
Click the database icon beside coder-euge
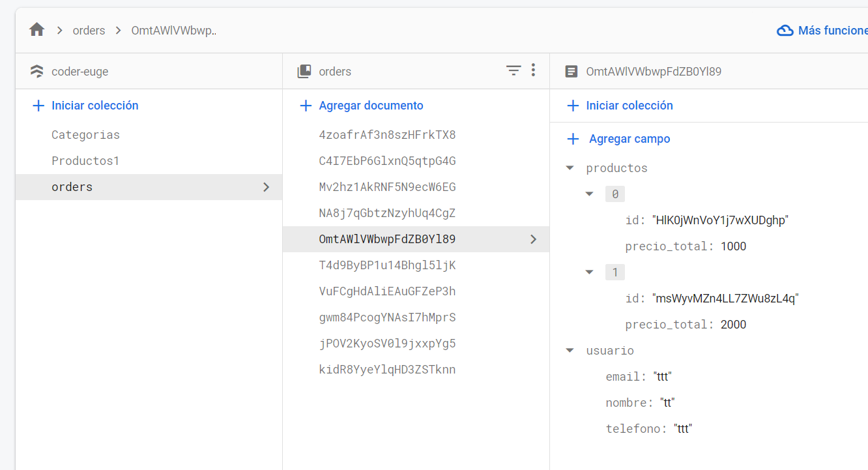(x=37, y=70)
